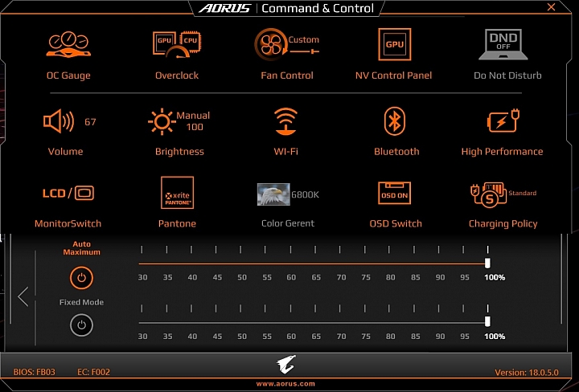Click the "6800K" color temperature value
Image resolution: width=579 pixels, height=392 pixels.
click(305, 194)
